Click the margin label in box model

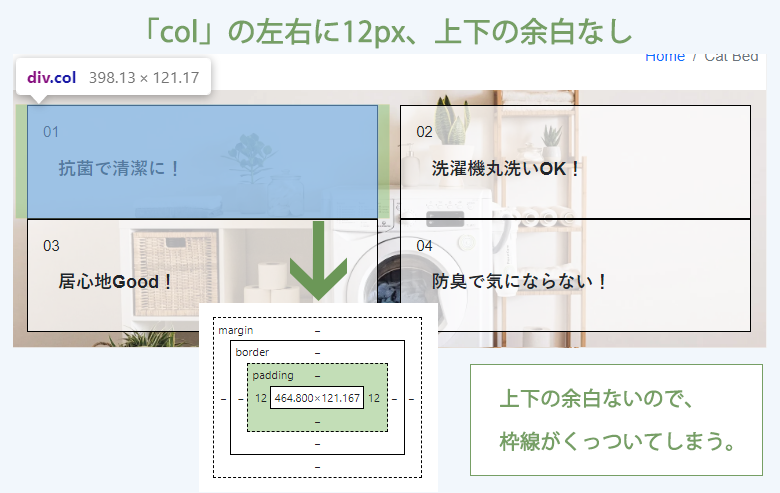pyautogui.click(x=236, y=330)
